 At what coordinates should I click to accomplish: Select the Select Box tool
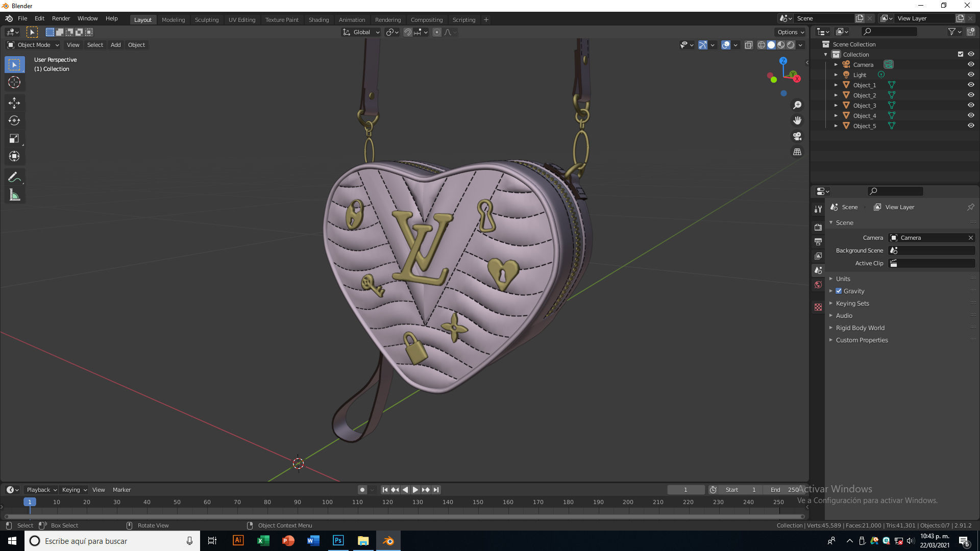(14, 65)
